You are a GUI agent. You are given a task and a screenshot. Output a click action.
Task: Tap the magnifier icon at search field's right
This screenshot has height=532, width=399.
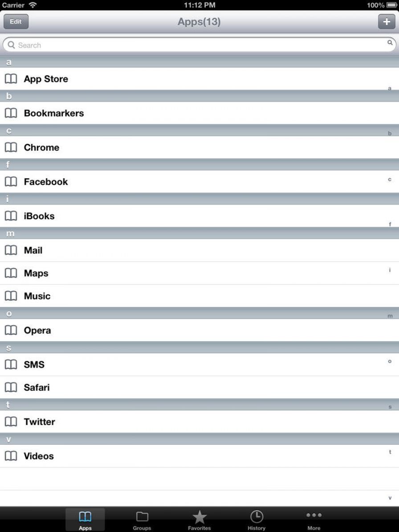(x=390, y=43)
